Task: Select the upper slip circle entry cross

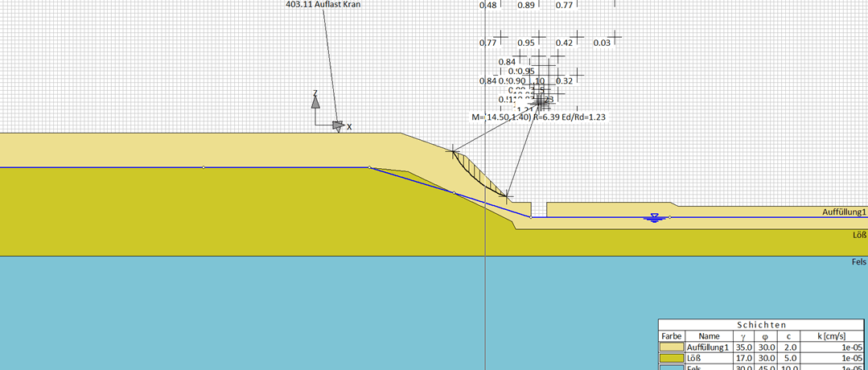Action: pyautogui.click(x=454, y=150)
